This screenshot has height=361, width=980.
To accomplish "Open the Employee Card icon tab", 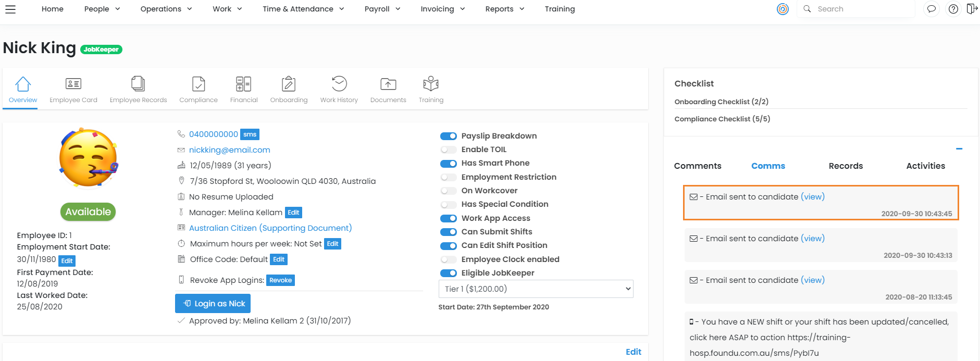I will click(x=73, y=84).
